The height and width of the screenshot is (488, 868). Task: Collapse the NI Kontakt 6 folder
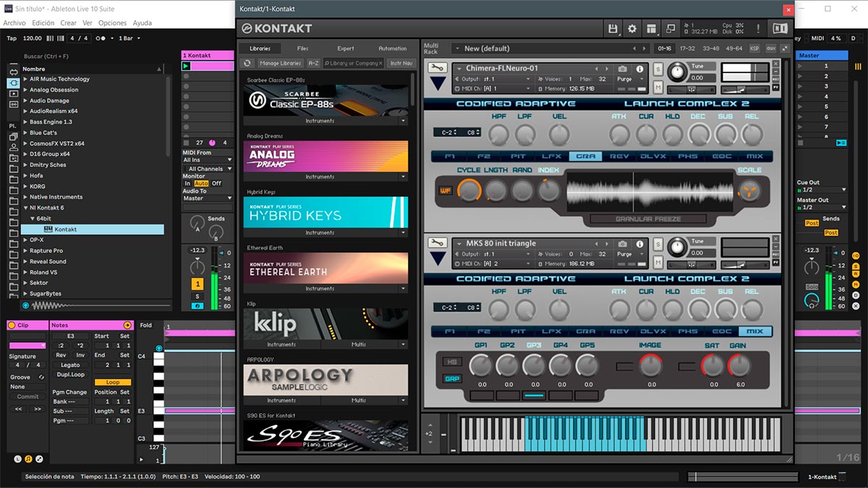(x=26, y=207)
